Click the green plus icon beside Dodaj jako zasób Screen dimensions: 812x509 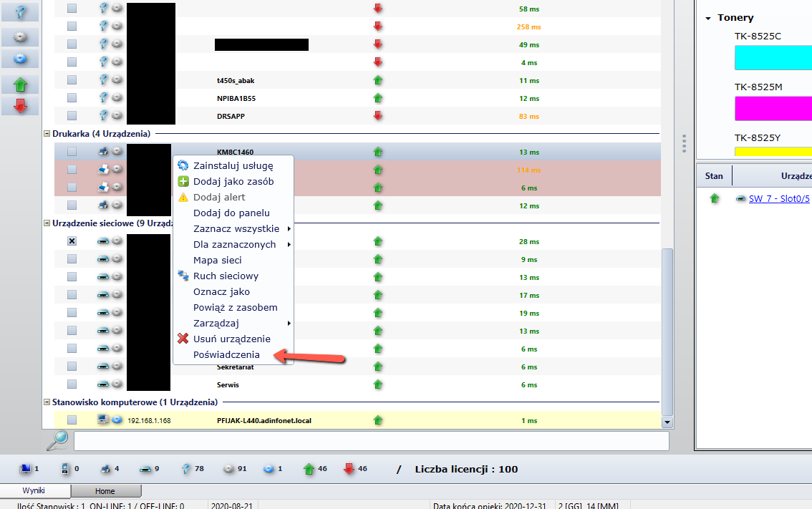(x=183, y=181)
